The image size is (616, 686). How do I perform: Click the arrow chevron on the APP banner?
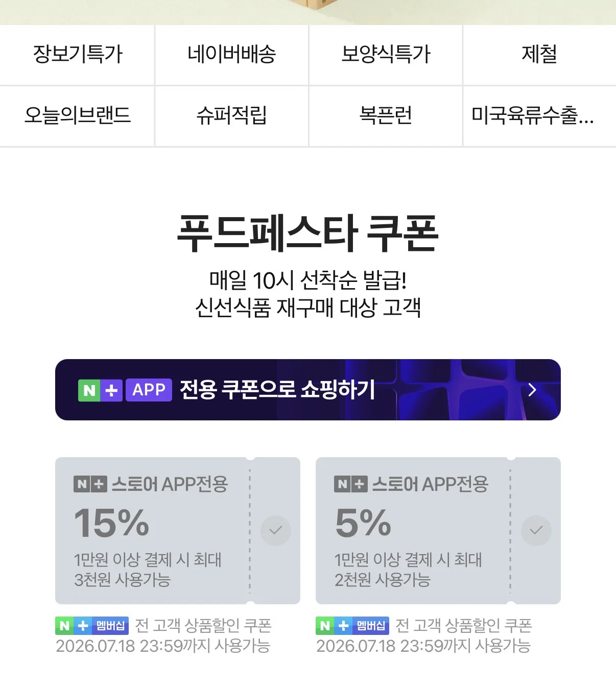coord(532,390)
